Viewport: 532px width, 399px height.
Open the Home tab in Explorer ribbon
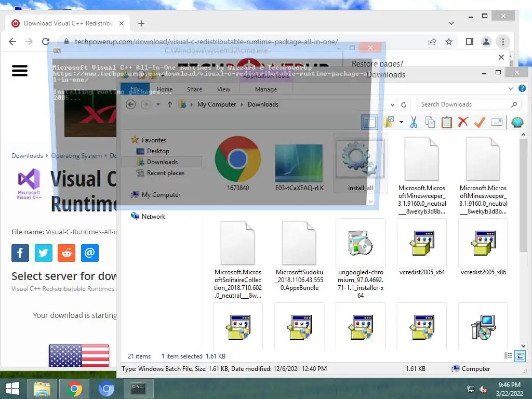pyautogui.click(x=165, y=89)
